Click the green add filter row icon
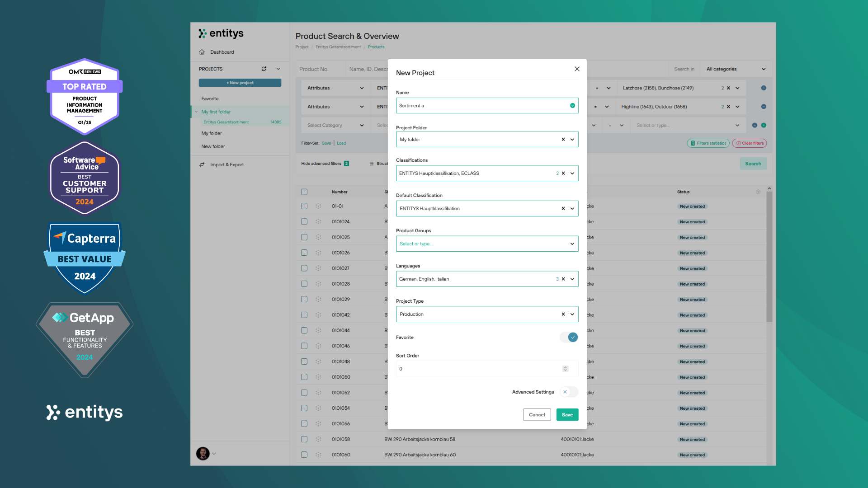This screenshot has height=488, width=868. coord(764,125)
